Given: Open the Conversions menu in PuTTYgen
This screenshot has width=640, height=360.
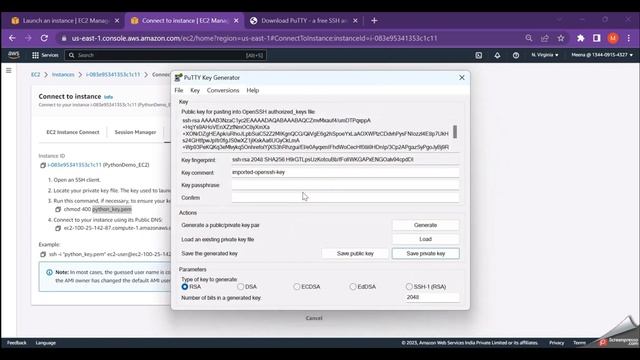Looking at the screenshot, I should click(x=223, y=90).
